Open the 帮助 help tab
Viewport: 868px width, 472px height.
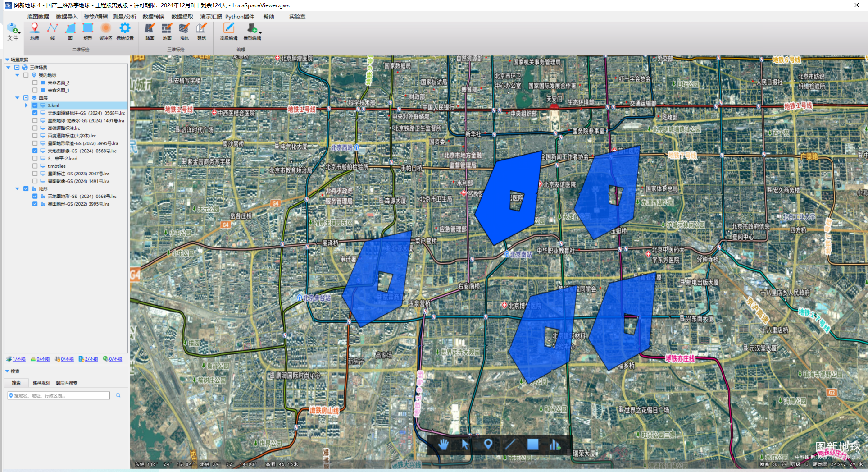click(269, 17)
